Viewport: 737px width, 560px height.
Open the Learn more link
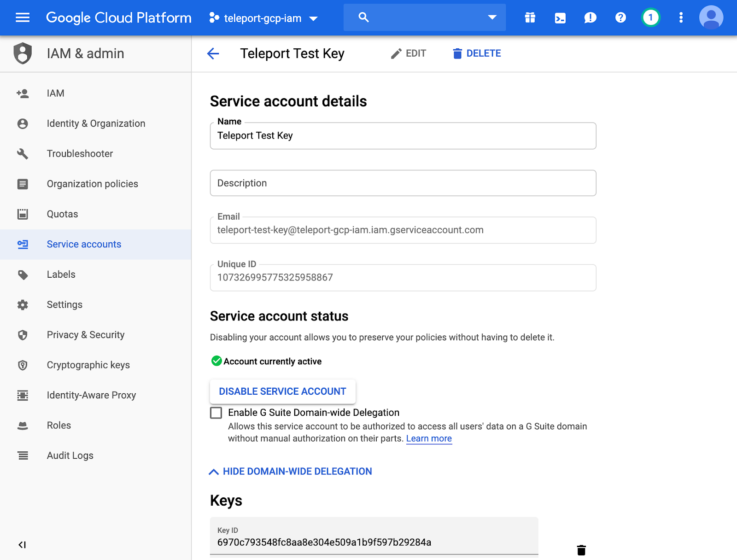(429, 439)
